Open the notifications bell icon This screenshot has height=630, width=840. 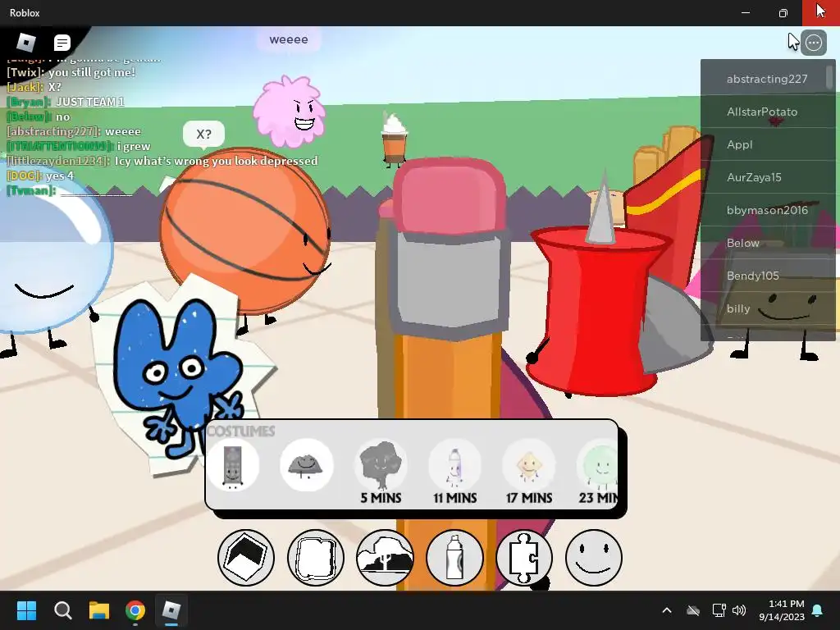(x=818, y=610)
